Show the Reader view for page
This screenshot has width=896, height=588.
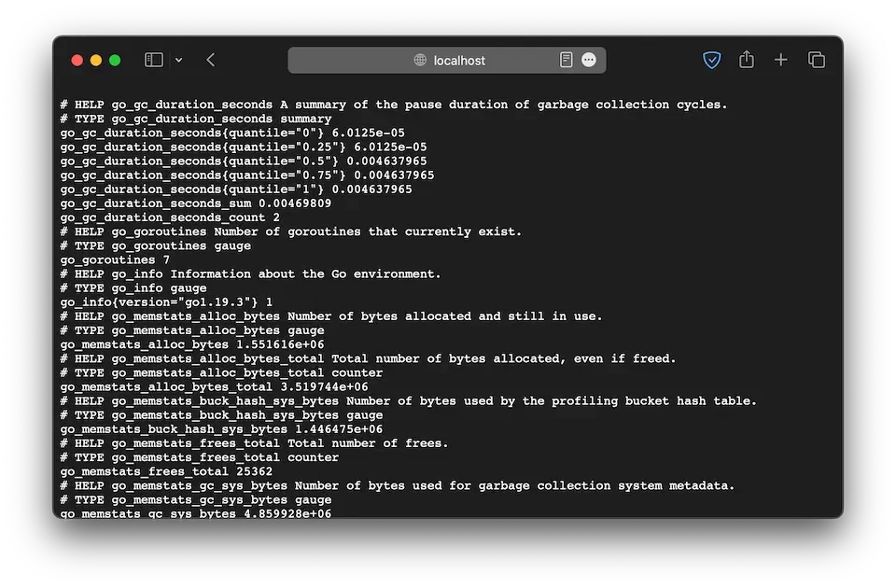pos(566,60)
